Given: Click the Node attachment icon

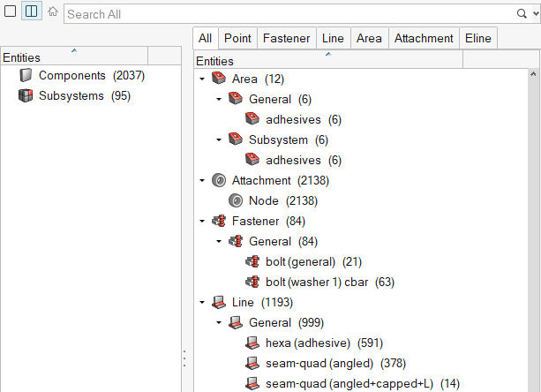Looking at the screenshot, I should 236,201.
